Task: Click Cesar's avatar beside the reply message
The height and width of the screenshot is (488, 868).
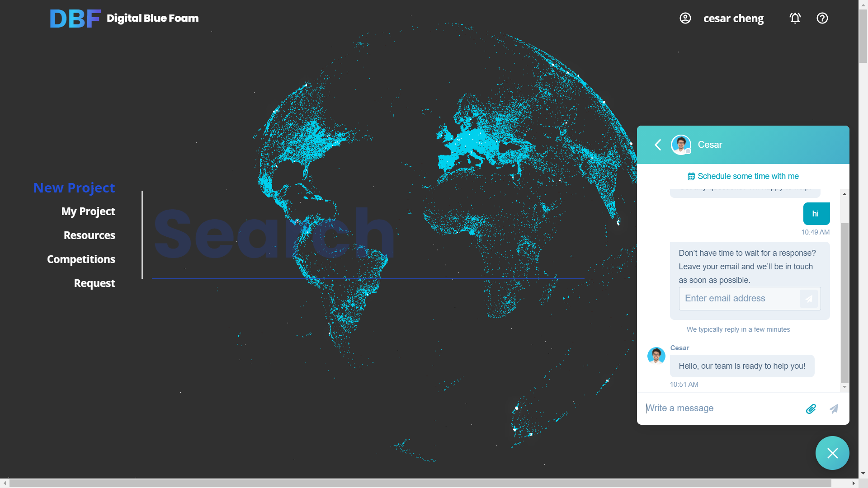Action: (x=656, y=356)
